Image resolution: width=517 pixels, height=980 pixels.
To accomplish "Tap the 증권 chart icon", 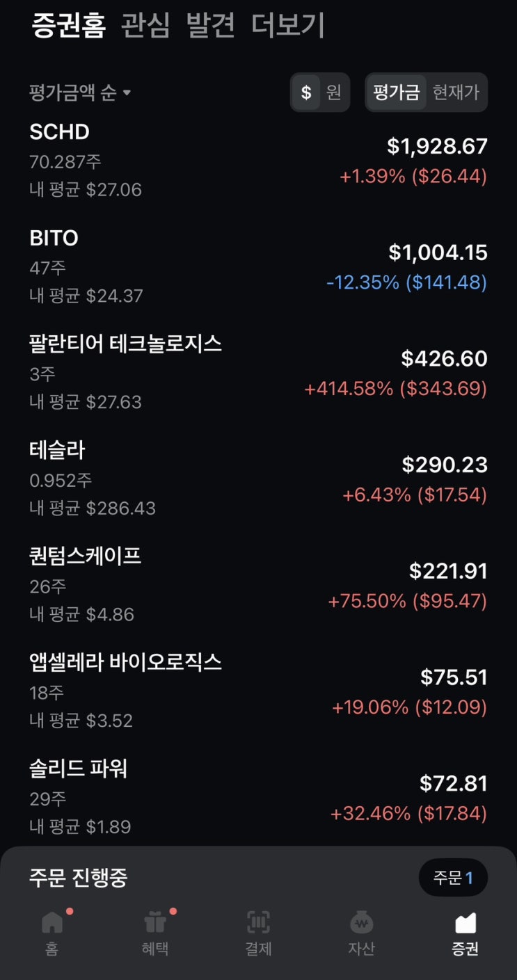I will [465, 924].
